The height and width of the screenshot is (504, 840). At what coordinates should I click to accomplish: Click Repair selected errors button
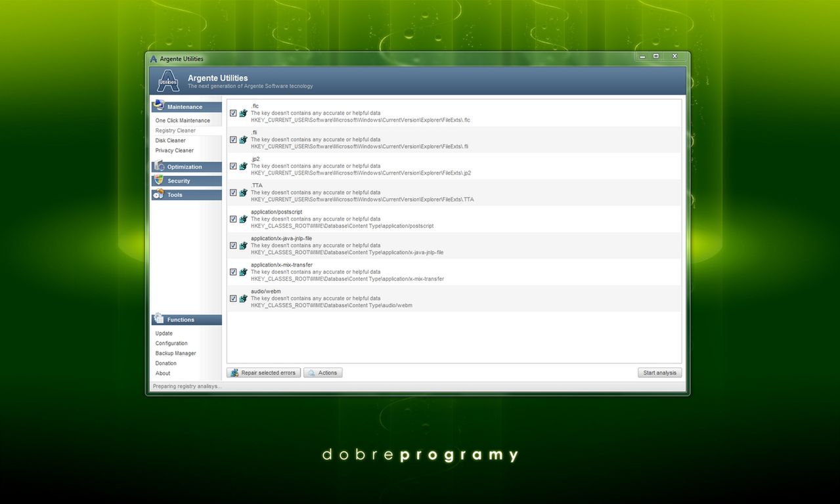coord(263,373)
